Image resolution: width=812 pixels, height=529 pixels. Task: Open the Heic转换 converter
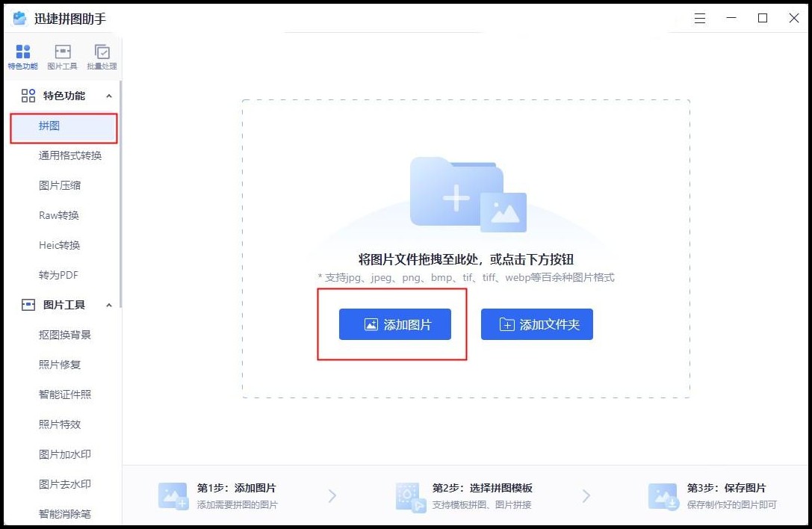pos(66,245)
